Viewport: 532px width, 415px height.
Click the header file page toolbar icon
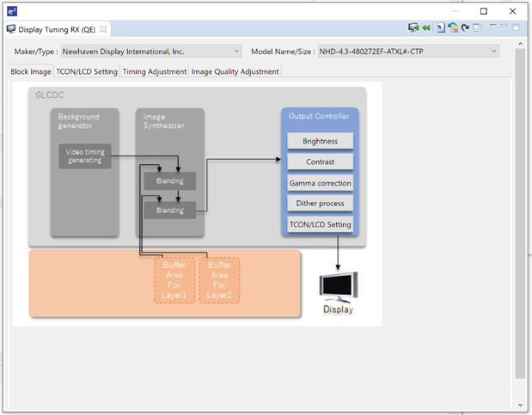click(x=441, y=27)
